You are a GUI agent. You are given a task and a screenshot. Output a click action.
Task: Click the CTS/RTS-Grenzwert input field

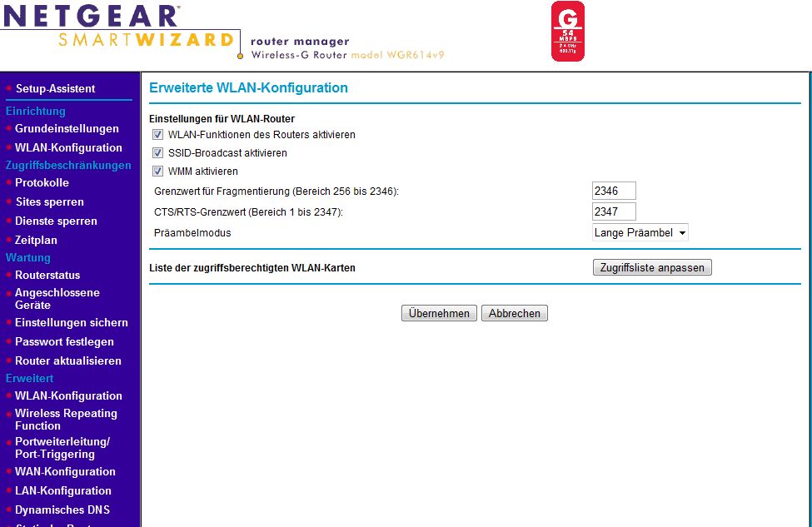614,211
